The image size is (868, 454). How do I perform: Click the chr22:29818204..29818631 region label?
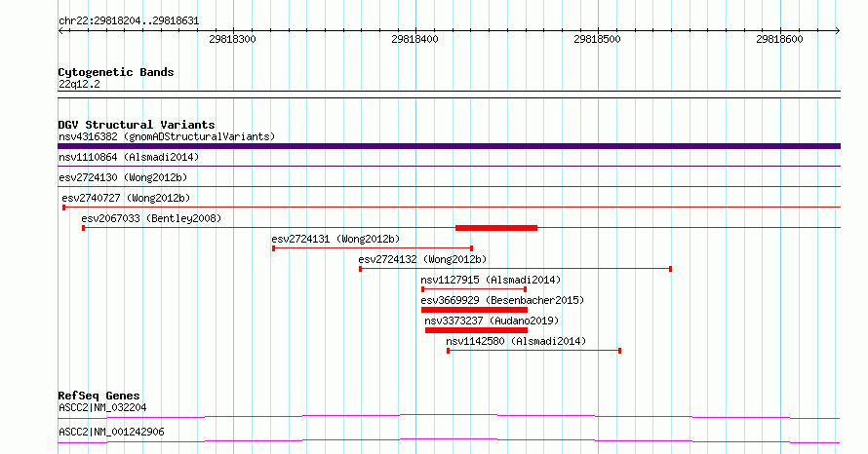129,21
